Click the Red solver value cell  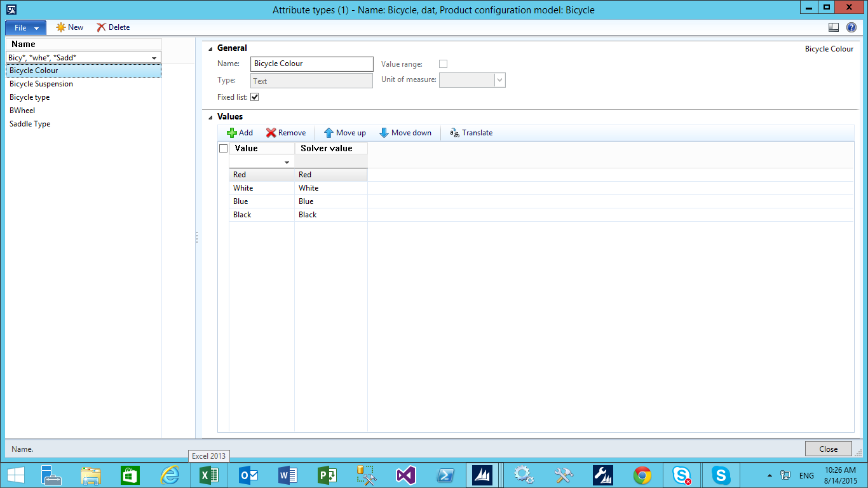click(x=331, y=175)
